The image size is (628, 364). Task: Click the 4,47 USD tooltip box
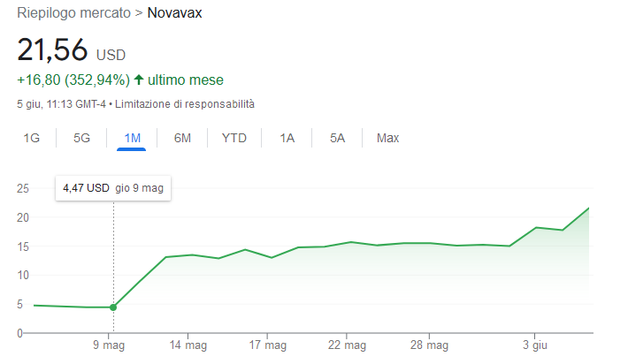(x=113, y=188)
